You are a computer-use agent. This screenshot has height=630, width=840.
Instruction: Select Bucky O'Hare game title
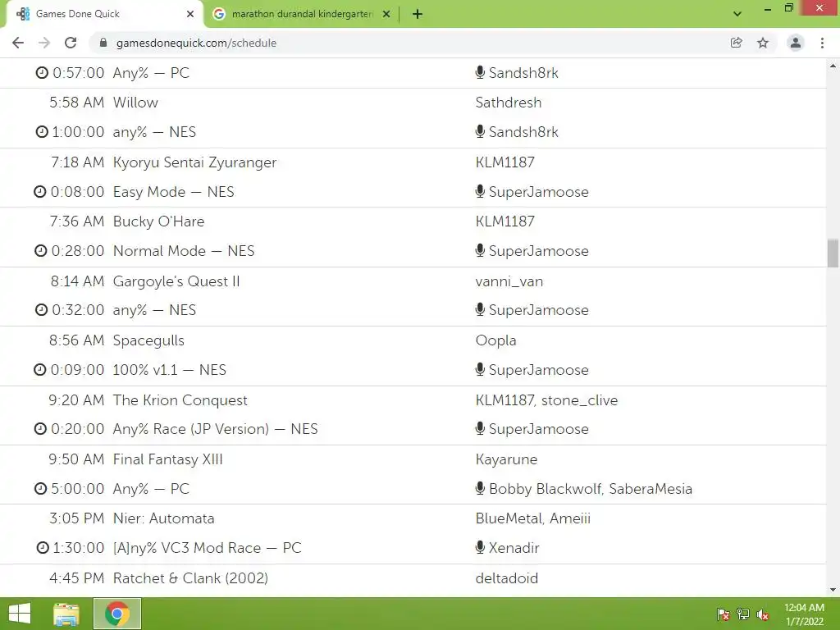[x=158, y=221]
